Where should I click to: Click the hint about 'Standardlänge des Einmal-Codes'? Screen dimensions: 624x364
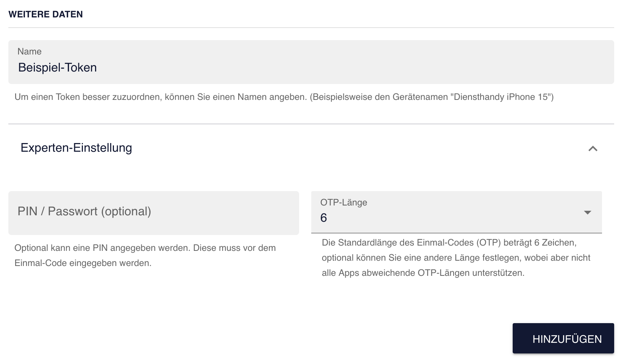click(456, 258)
